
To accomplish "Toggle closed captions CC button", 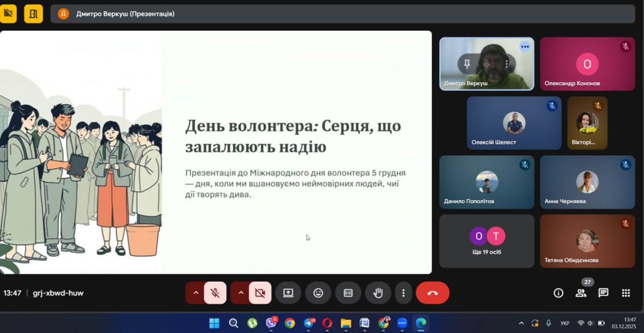I will [348, 293].
